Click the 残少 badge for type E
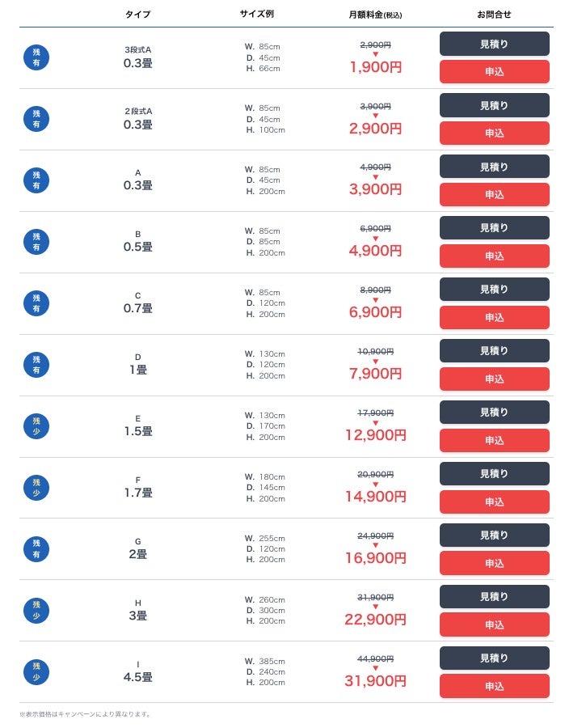This screenshot has width=565, height=728. 36,426
